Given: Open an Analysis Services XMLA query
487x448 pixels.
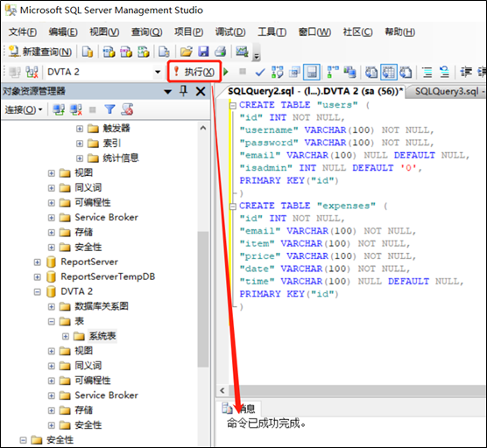Looking at the screenshot, I should pos(144,52).
